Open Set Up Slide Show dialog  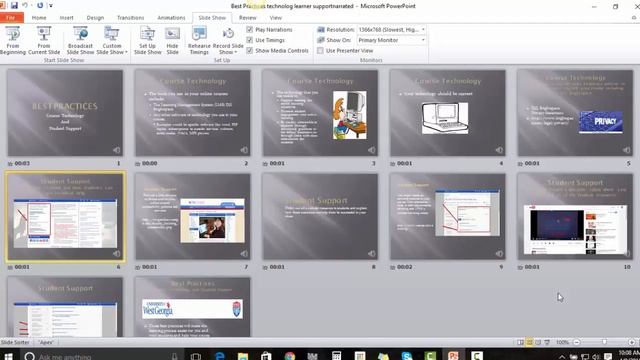click(x=147, y=40)
